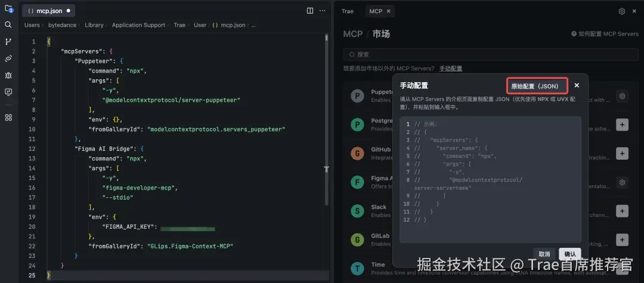Focus the 搜索 search field

tap(491, 55)
